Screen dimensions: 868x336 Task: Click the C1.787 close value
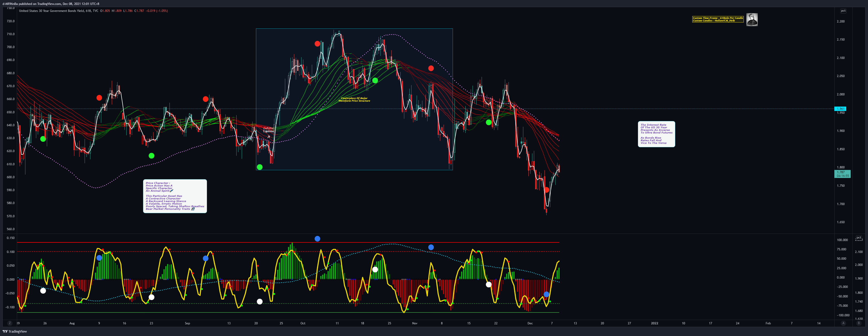point(139,11)
